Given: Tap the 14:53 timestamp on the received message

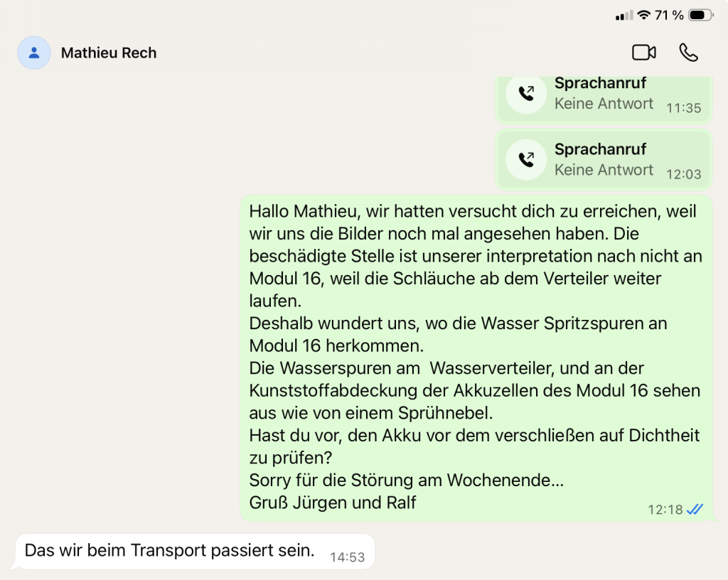Looking at the screenshot, I should [347, 557].
